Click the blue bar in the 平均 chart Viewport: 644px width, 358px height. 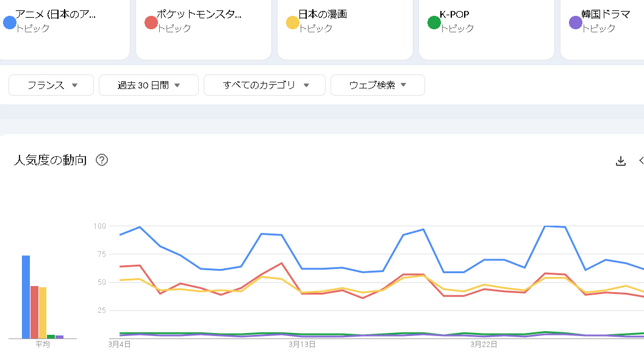pos(26,297)
